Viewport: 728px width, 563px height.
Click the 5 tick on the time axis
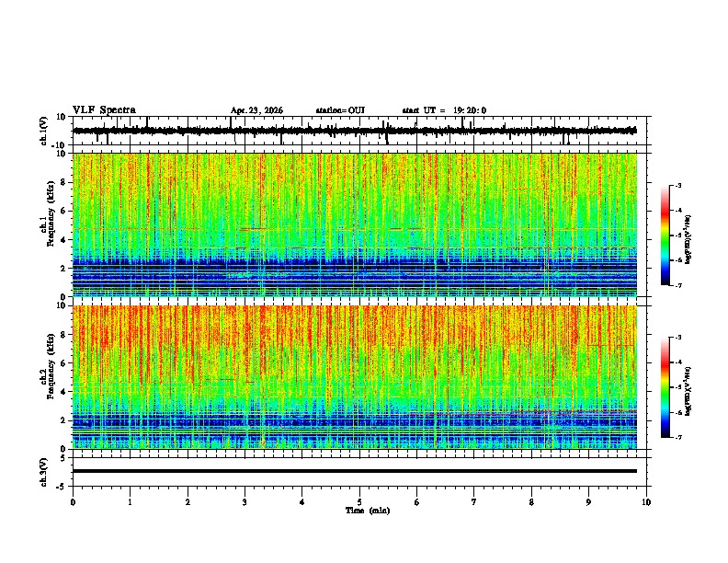point(359,502)
